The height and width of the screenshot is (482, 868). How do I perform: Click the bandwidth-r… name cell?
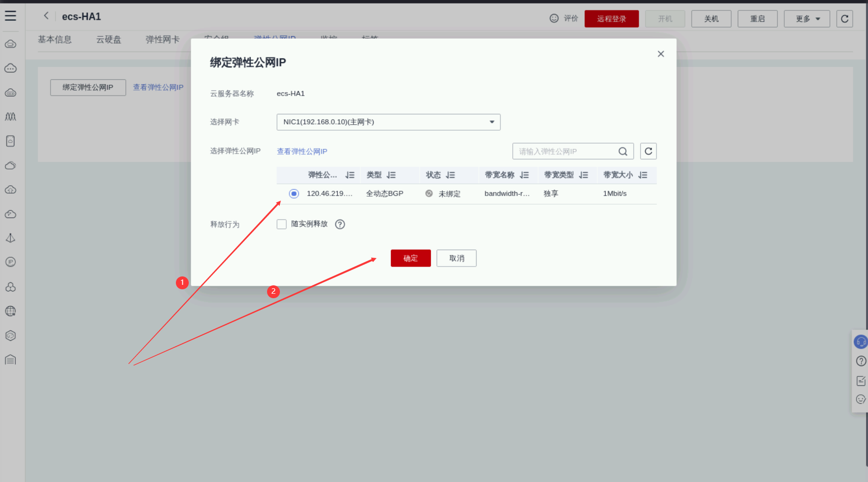pos(507,194)
